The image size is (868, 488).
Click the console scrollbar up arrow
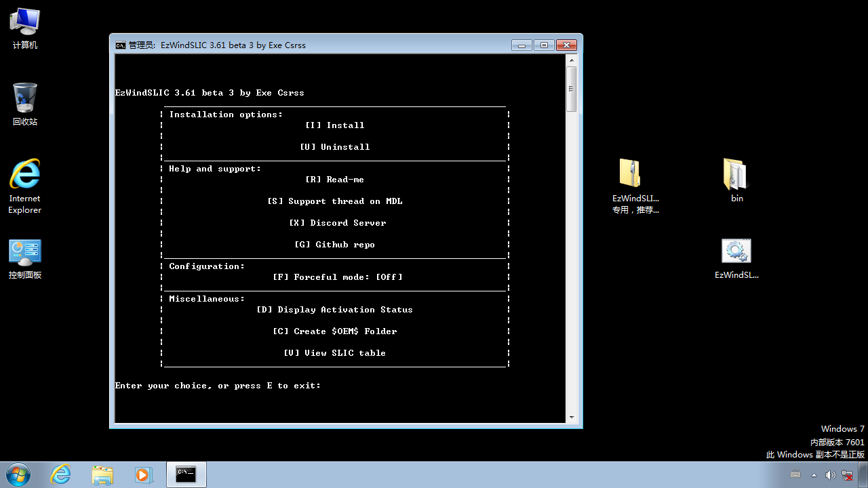click(x=572, y=60)
